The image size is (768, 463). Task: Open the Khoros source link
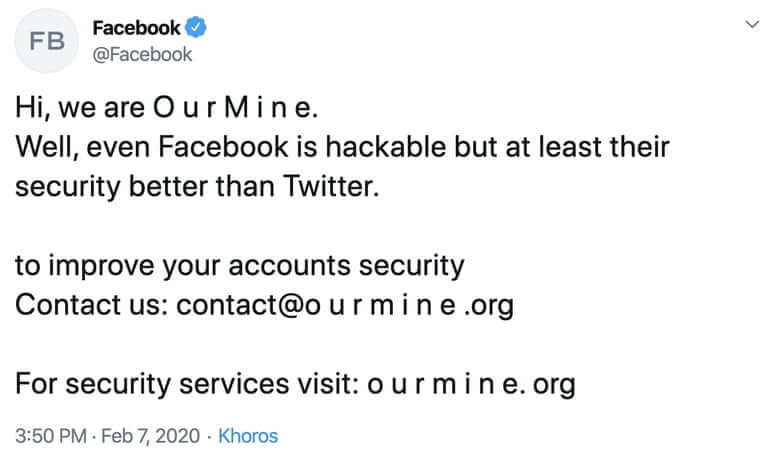point(248,436)
